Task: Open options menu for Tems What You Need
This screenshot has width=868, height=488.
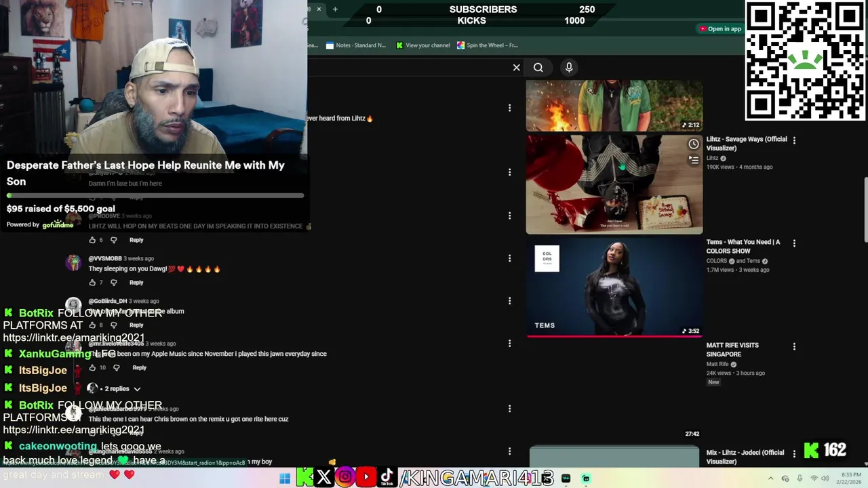Action: click(x=794, y=243)
